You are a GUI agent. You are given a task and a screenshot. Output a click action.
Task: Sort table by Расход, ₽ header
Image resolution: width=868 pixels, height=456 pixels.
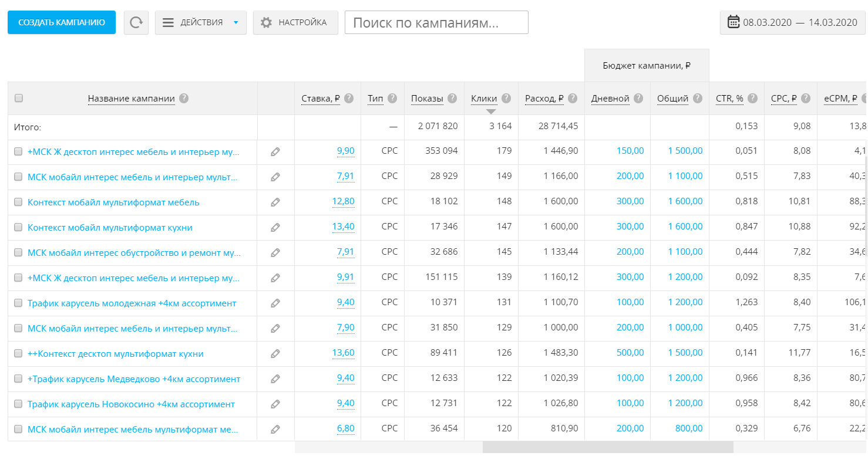click(544, 99)
